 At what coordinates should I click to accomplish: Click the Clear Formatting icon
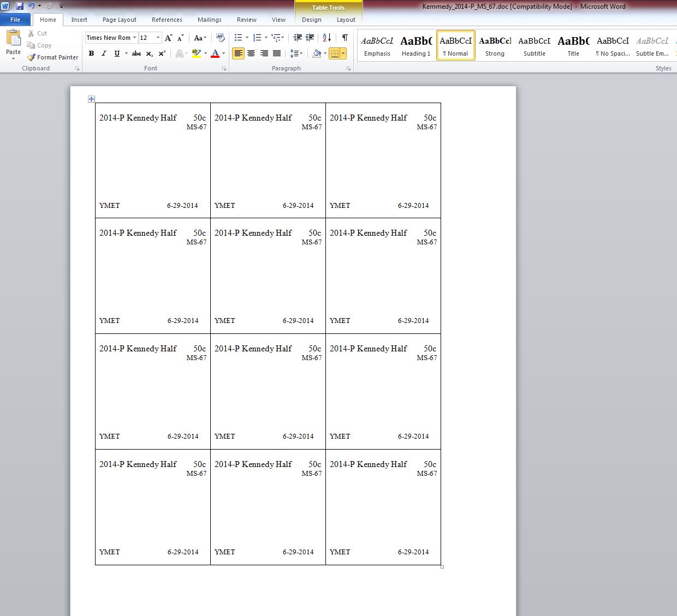coord(221,38)
